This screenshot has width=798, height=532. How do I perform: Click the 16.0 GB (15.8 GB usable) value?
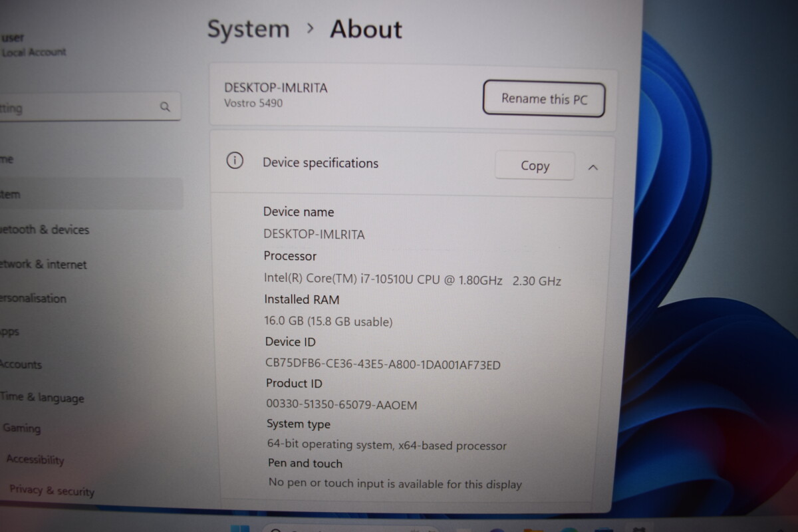pyautogui.click(x=329, y=321)
